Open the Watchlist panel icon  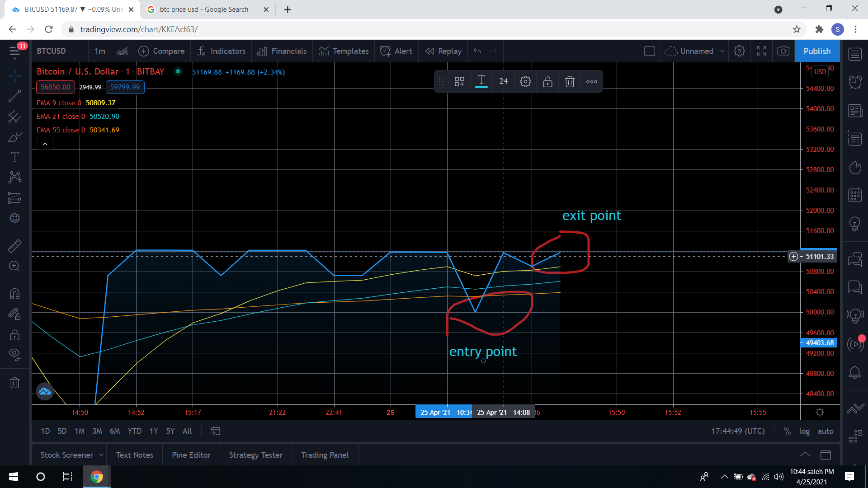click(854, 55)
